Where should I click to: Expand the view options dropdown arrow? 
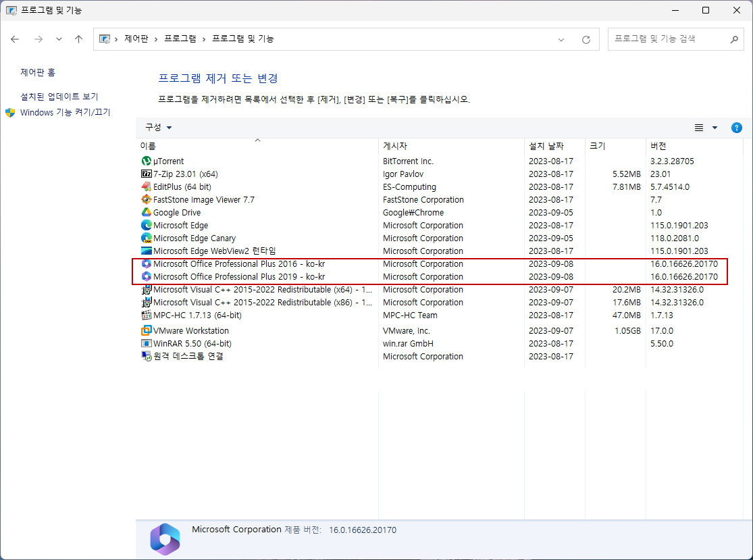click(x=715, y=128)
